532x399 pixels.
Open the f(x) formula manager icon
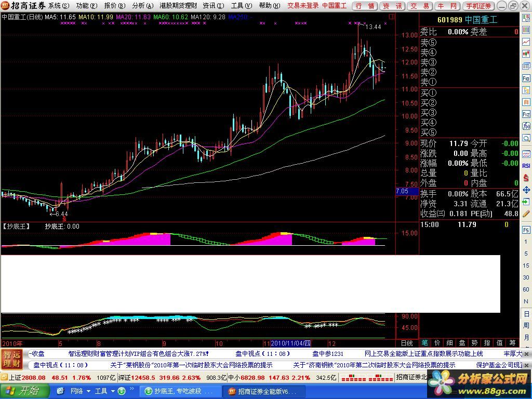point(526,126)
